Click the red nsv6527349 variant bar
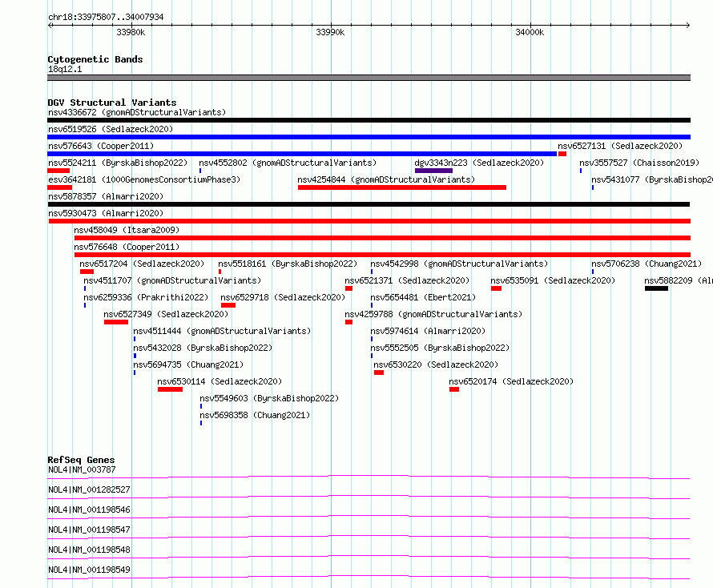 pos(116,322)
